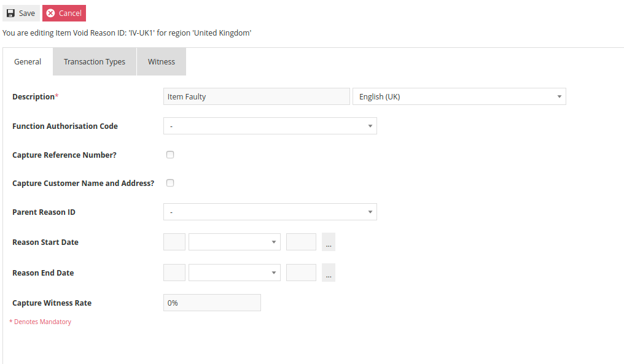Click the 'Reason Start Date' label

pyautogui.click(x=45, y=242)
